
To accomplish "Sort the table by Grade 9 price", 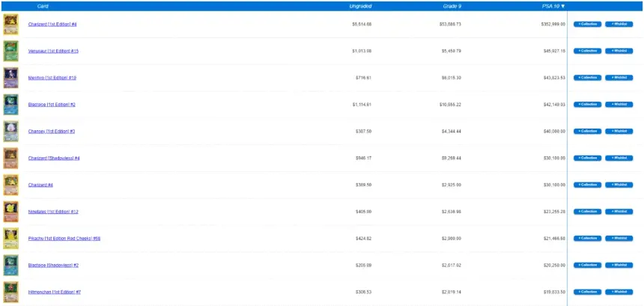I will coord(452,6).
